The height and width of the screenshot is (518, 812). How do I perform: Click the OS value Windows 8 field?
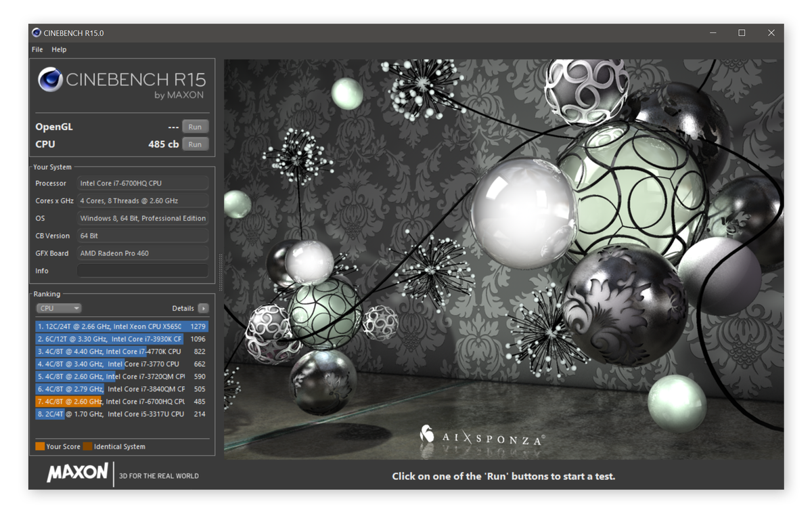coord(143,219)
